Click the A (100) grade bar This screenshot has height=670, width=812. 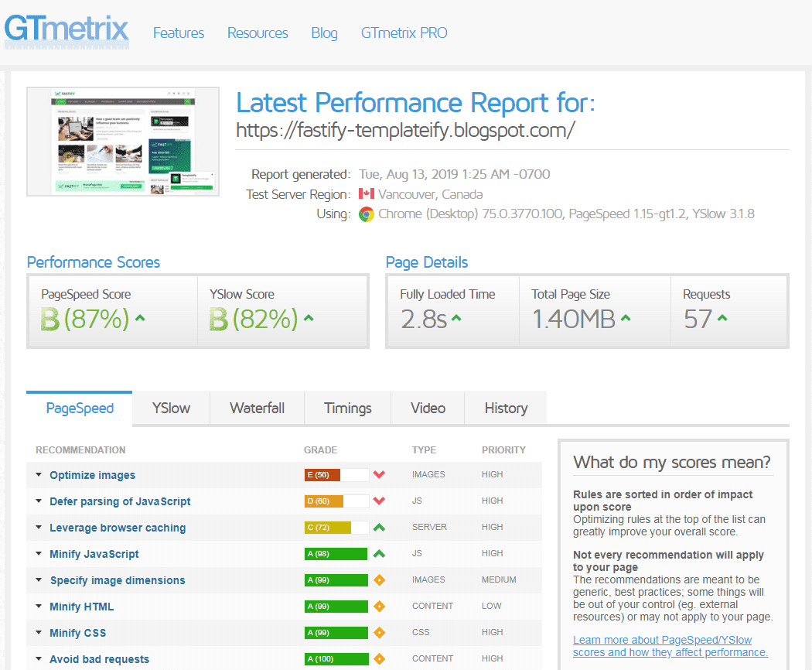click(336, 659)
